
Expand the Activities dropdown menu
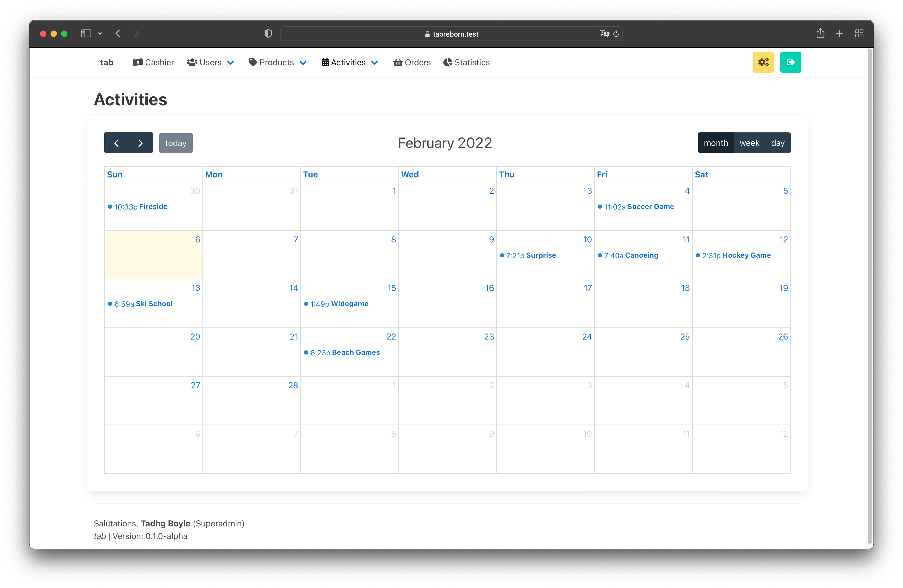coord(374,62)
